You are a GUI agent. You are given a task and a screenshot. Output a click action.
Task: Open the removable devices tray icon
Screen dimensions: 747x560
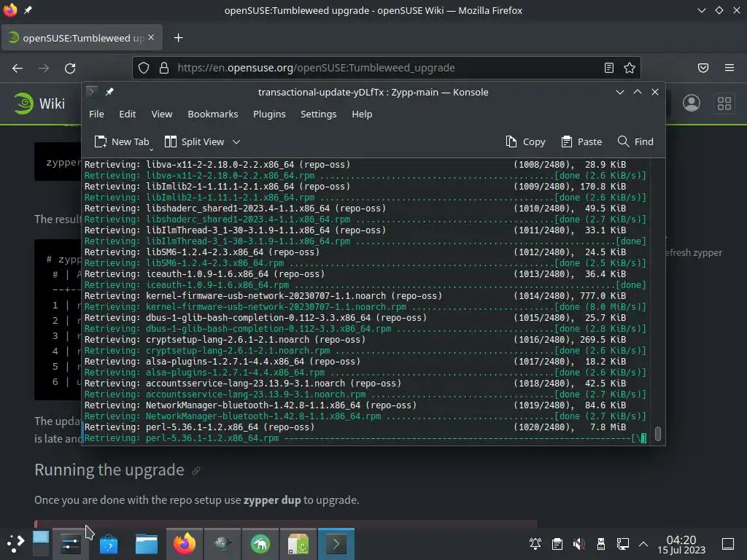[x=601, y=544]
